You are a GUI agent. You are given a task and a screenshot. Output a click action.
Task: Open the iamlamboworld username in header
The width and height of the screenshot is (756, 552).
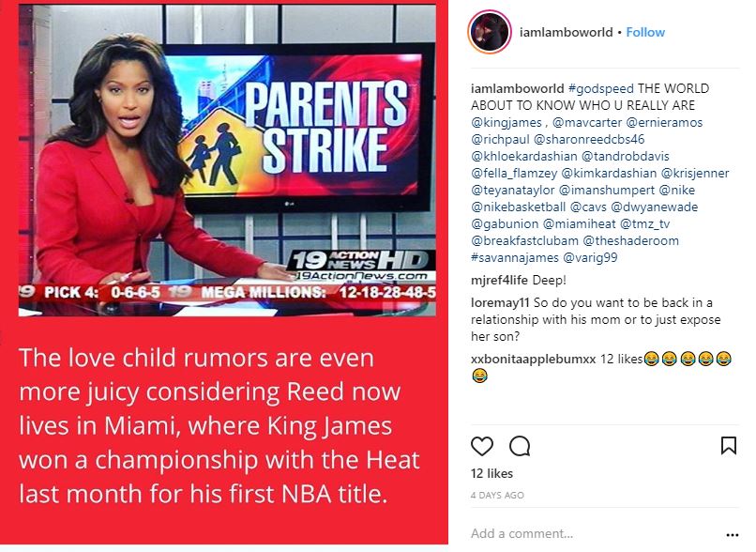coord(566,32)
